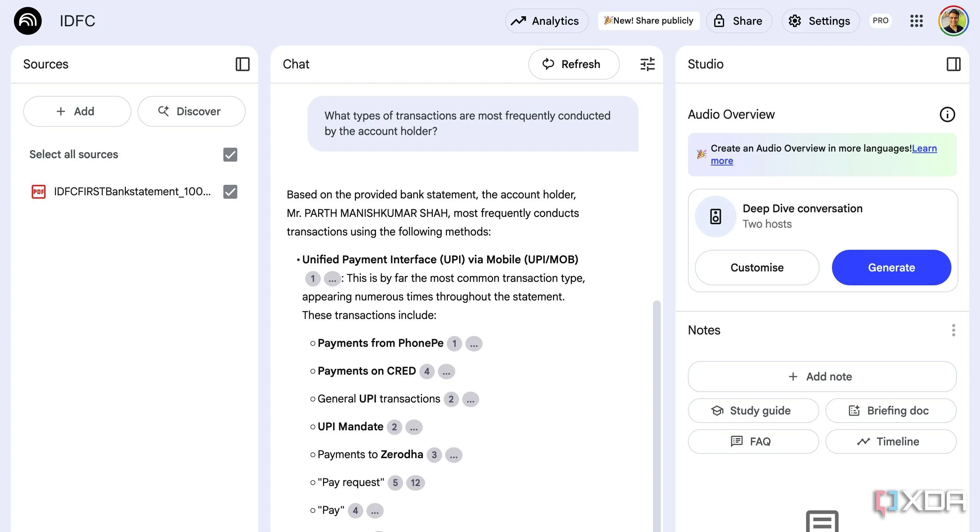This screenshot has height=532, width=980.
Task: Open Google apps grid
Action: 916,21
